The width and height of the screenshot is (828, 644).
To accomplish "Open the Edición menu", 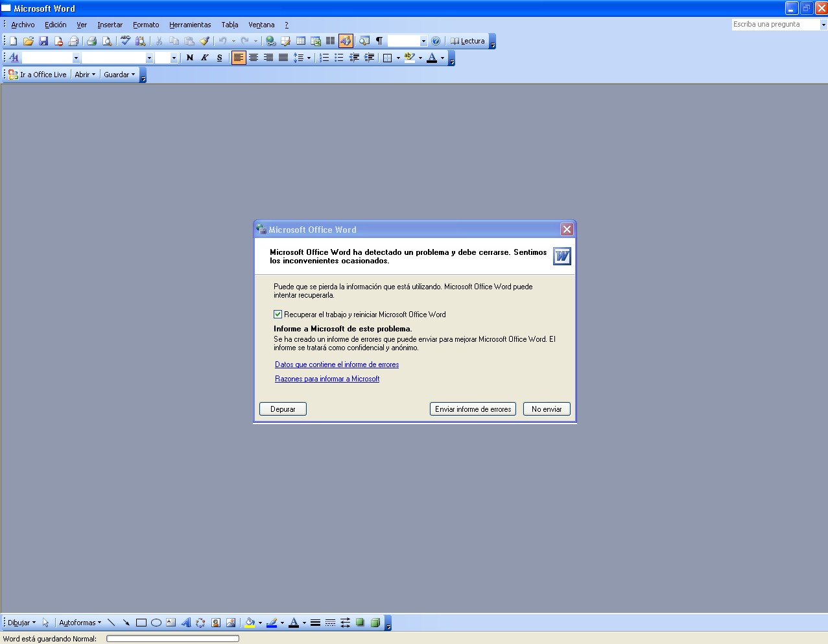I will 56,25.
